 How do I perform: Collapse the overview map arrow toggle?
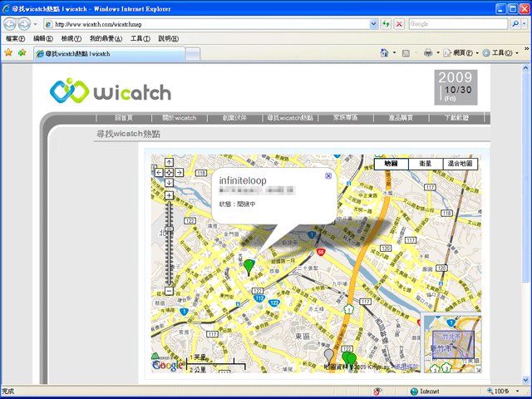click(479, 369)
